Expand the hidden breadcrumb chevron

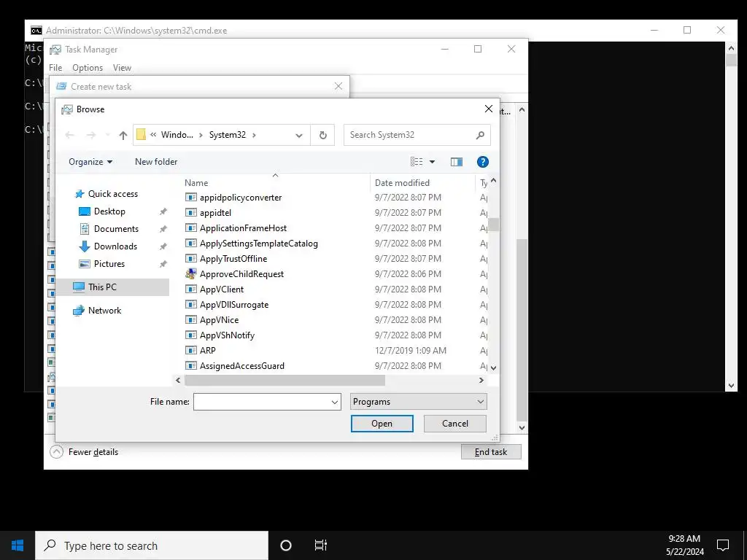153,135
